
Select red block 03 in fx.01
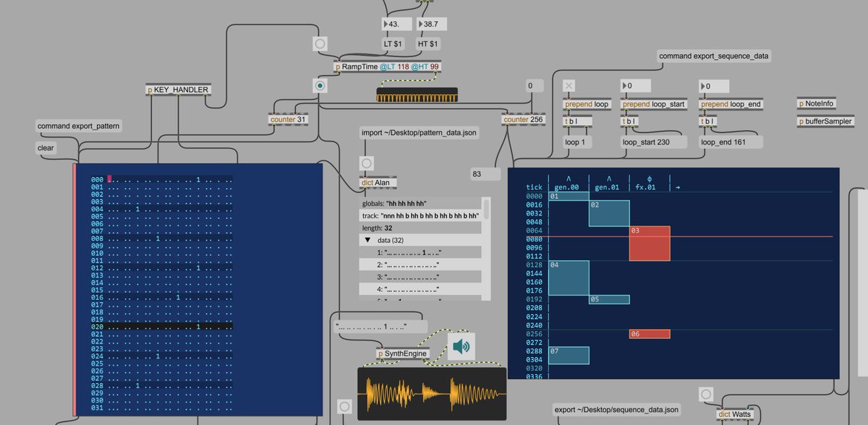click(x=650, y=244)
